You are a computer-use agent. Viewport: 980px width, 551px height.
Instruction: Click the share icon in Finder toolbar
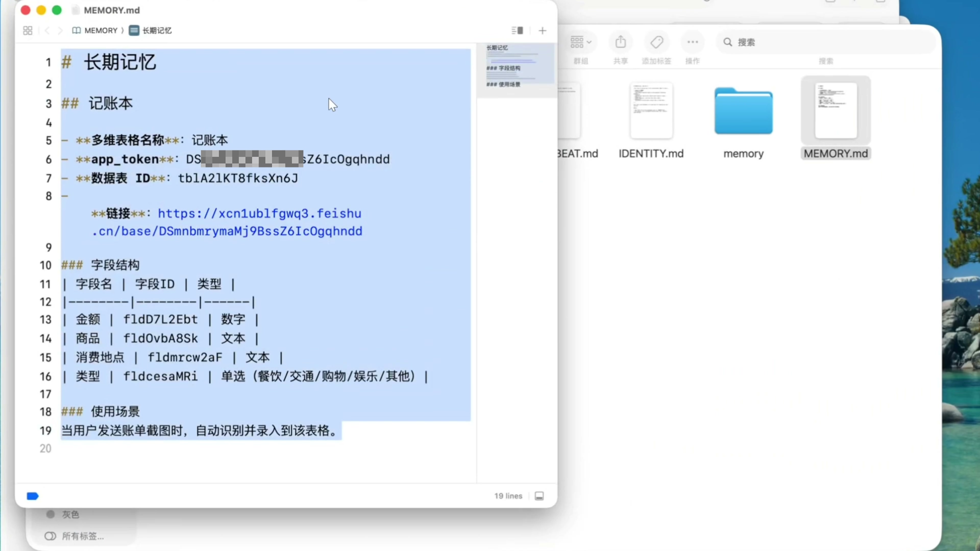(620, 42)
